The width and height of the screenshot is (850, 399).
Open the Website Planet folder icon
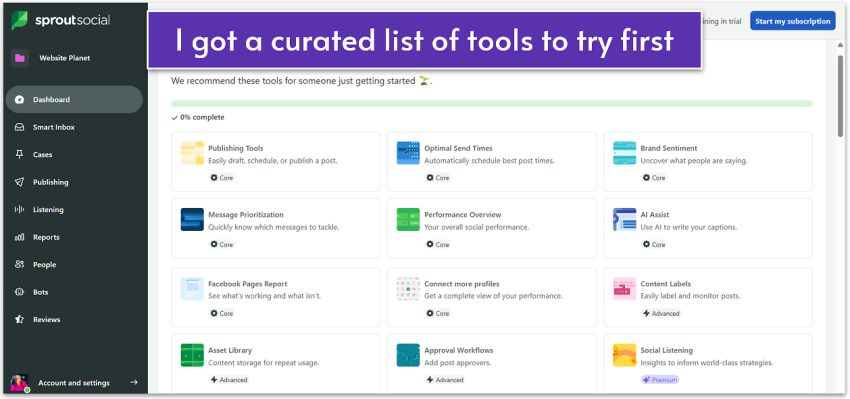point(20,58)
